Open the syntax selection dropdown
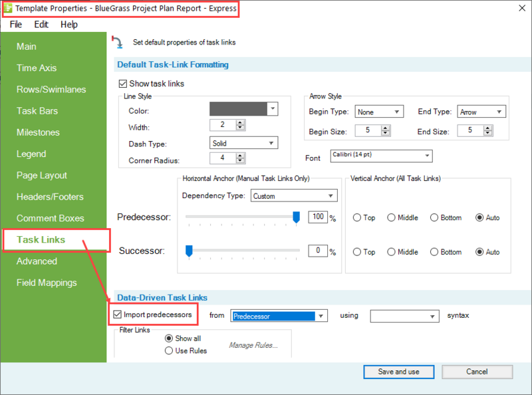532x395 pixels. pos(404,316)
